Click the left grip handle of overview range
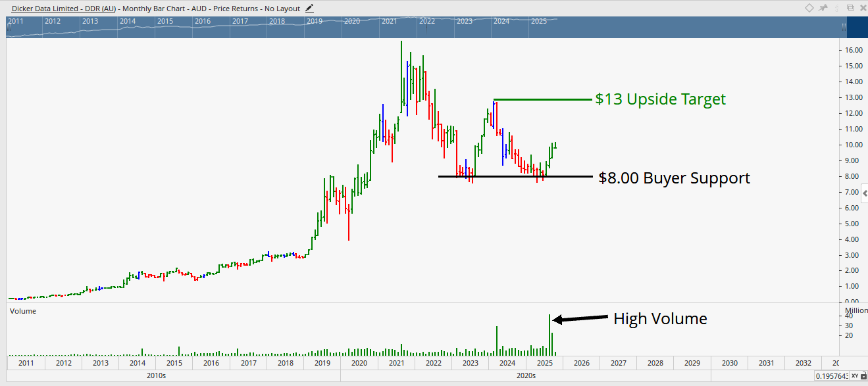The height and width of the screenshot is (386, 868). click(10, 28)
